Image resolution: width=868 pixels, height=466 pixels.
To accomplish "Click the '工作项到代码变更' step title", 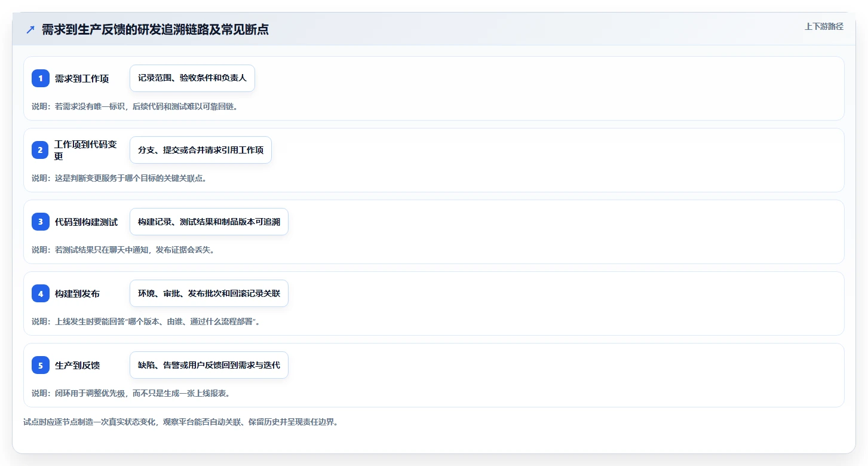I will [86, 150].
